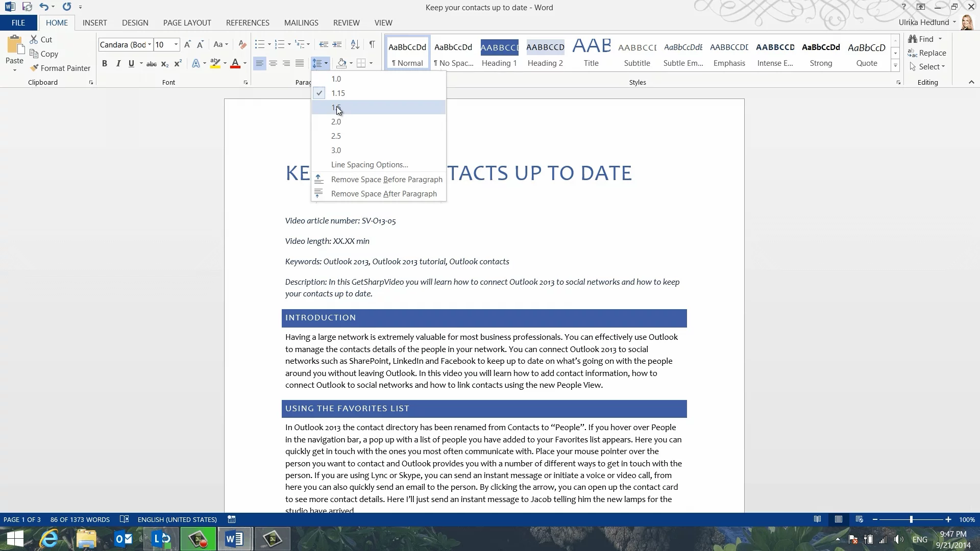Click the Superscript icon
The image size is (980, 551).
click(178, 64)
